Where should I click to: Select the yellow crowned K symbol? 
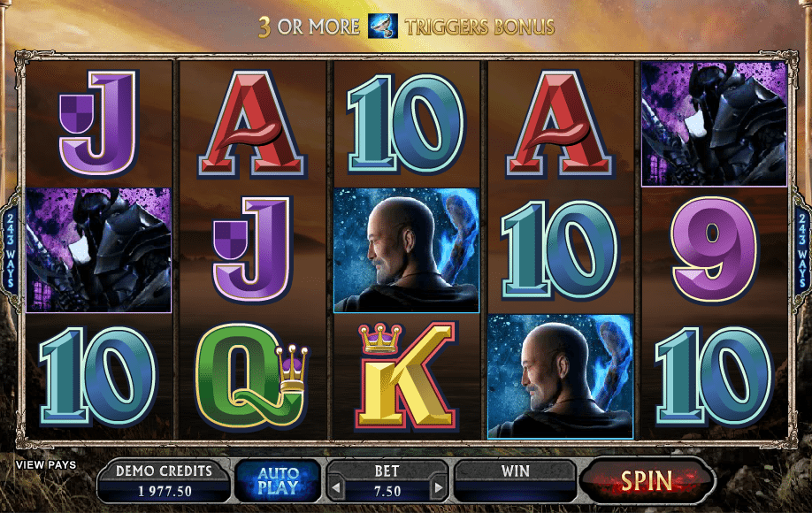pos(405,377)
